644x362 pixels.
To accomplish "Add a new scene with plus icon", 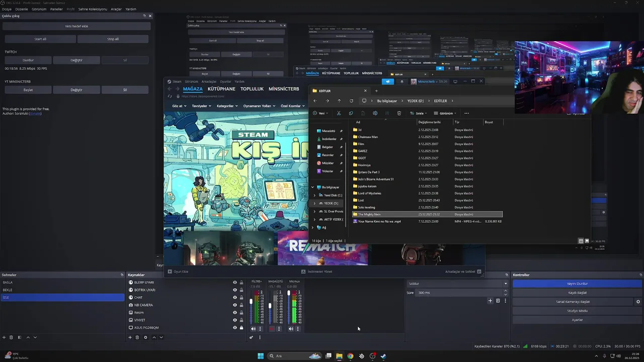I will pyautogui.click(x=4, y=337).
